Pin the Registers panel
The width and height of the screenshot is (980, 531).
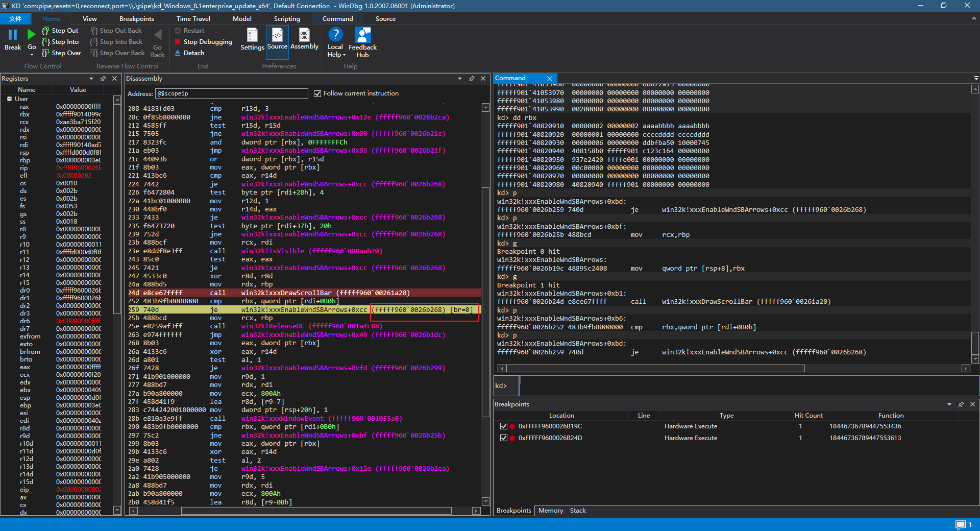point(103,79)
